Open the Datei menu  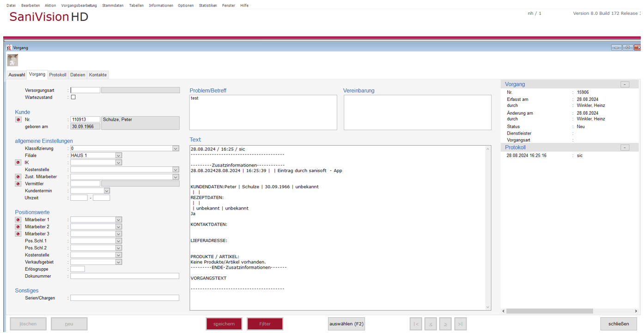click(11, 6)
